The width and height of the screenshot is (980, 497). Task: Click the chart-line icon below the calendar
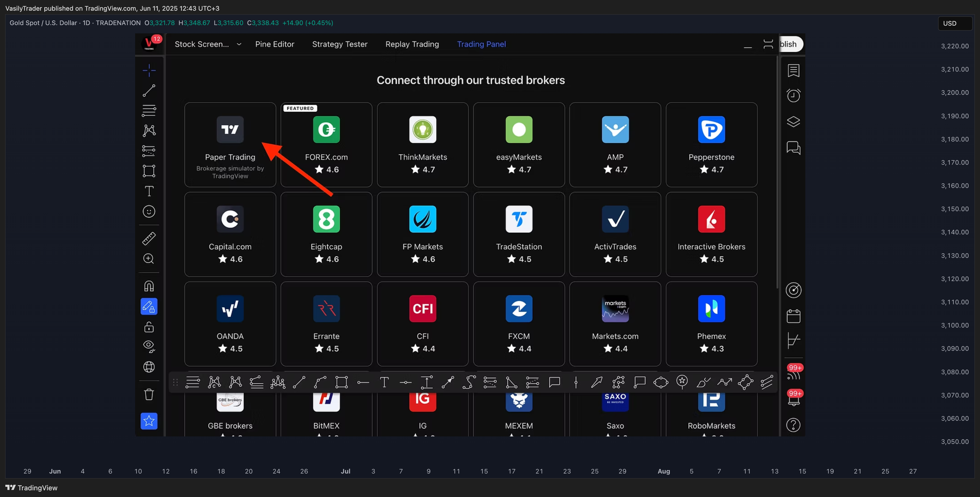[793, 340]
